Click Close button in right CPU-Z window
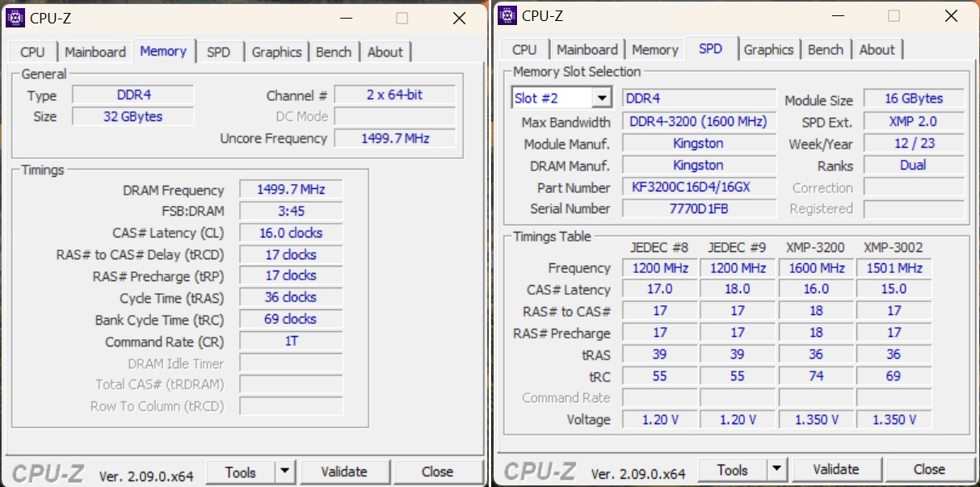Viewport: 980px width, 487px height. [x=929, y=470]
